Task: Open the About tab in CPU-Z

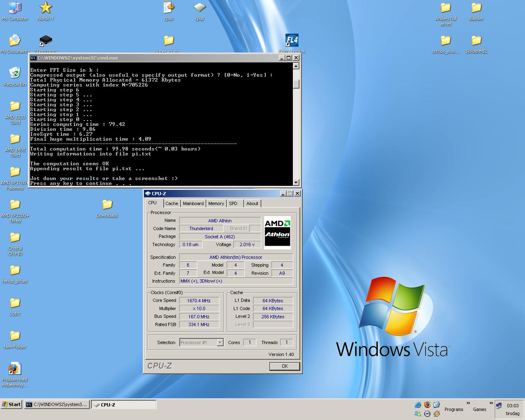Action: coord(252,203)
